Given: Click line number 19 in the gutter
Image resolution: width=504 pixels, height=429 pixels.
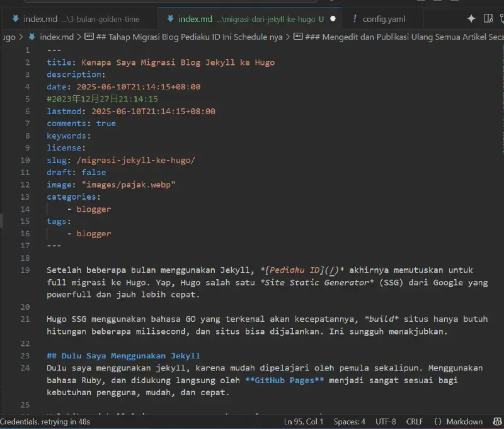Looking at the screenshot, I should click(25, 270).
